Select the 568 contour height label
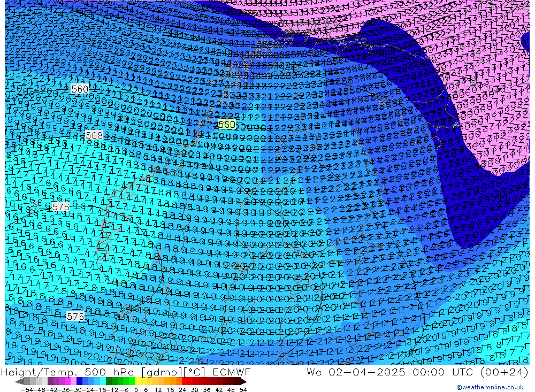Screen dimensions: 535x392 [x=94, y=135]
